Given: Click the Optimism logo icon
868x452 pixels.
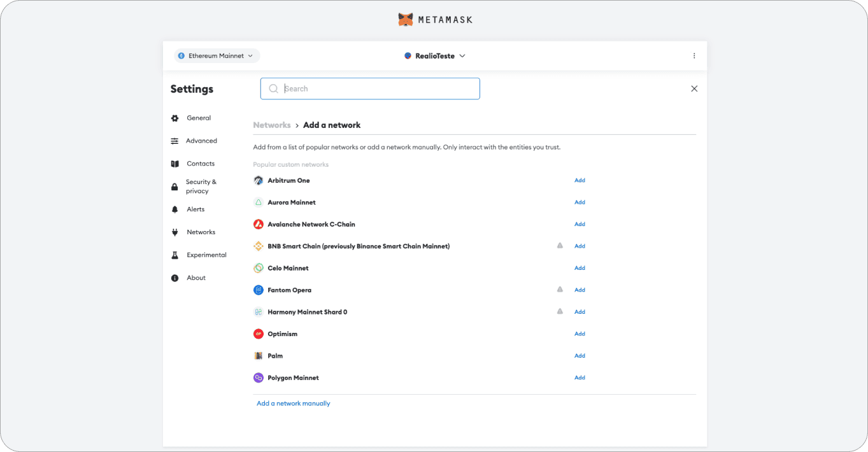Looking at the screenshot, I should (x=259, y=334).
